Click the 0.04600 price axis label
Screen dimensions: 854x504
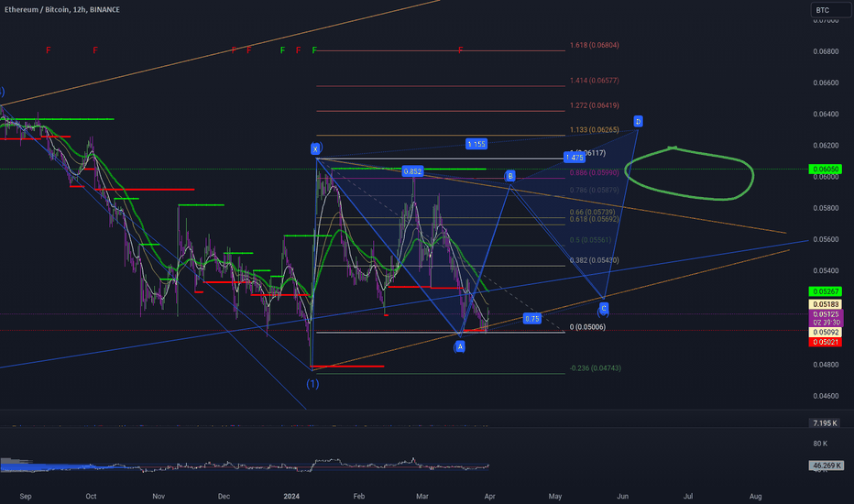click(826, 396)
